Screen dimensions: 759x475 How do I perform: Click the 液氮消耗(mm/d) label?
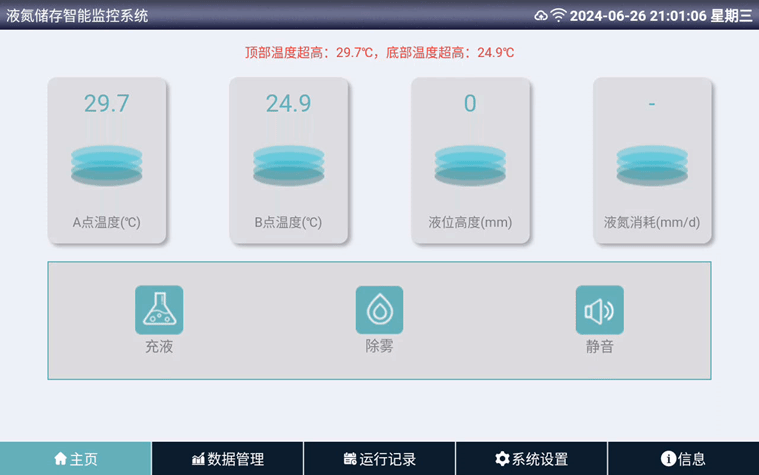pyautogui.click(x=652, y=222)
